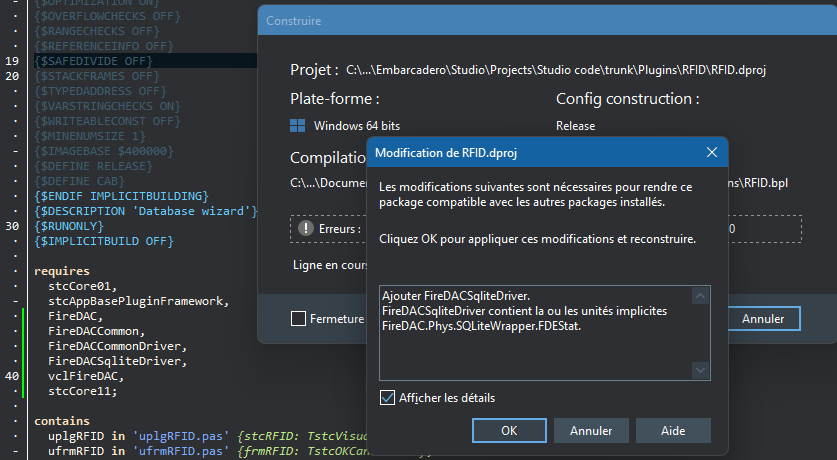Click line number 19 in the gutter

point(12,62)
